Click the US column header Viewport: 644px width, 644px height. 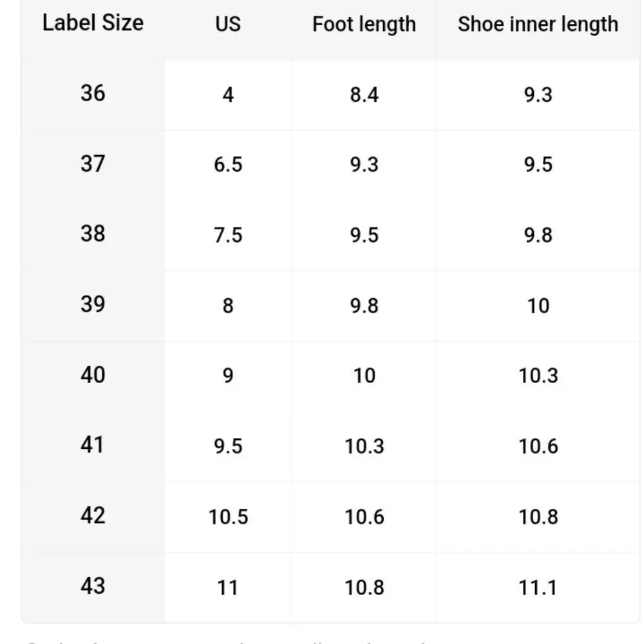point(228,24)
